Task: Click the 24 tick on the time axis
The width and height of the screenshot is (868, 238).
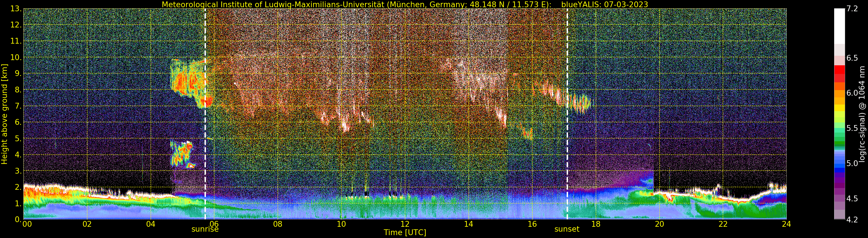Action: [786, 224]
